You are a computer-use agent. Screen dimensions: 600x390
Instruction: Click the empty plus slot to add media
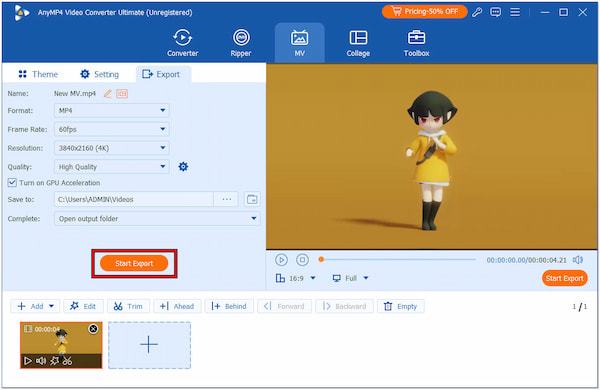pyautogui.click(x=149, y=345)
